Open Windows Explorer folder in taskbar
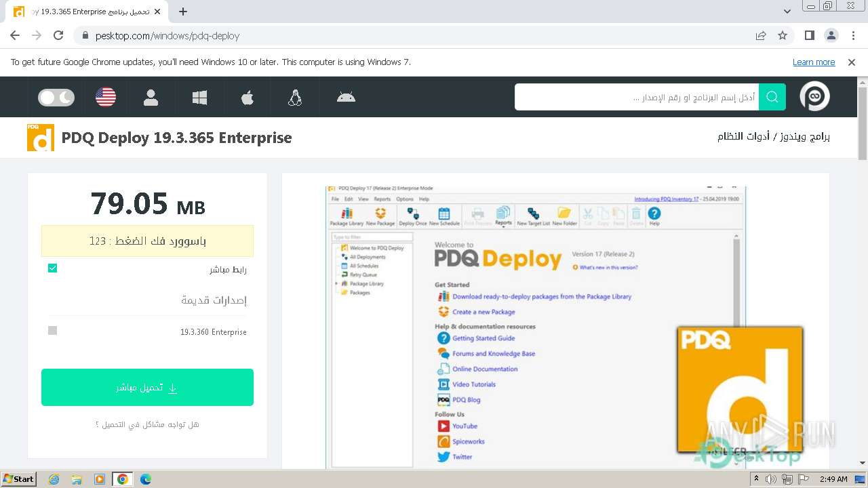 click(x=77, y=479)
